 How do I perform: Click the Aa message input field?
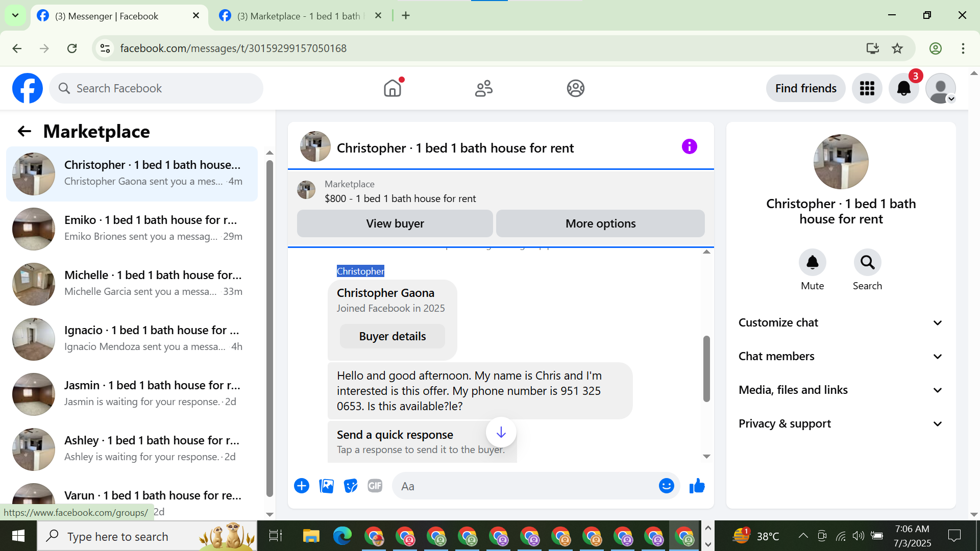526,486
